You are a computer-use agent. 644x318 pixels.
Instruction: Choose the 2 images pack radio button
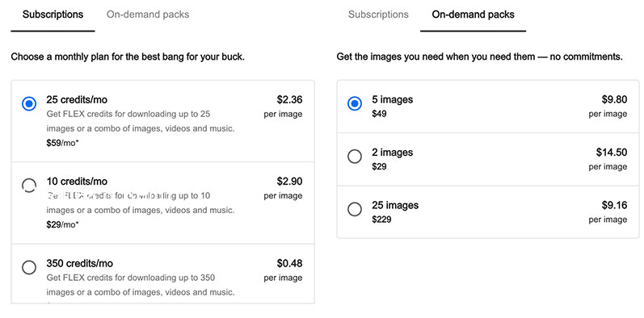pos(355,157)
